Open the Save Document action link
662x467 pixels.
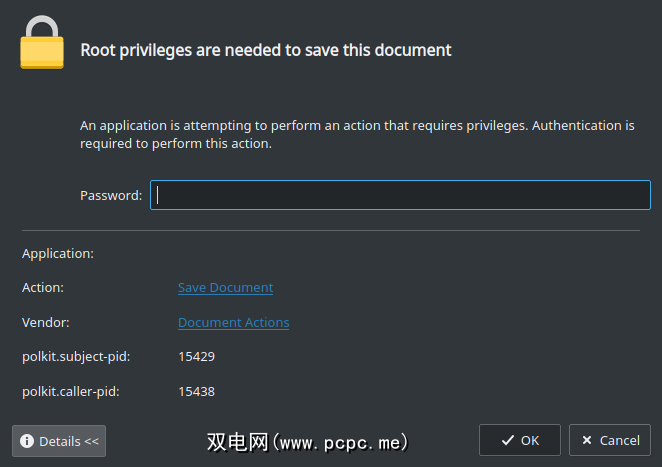[x=225, y=288]
